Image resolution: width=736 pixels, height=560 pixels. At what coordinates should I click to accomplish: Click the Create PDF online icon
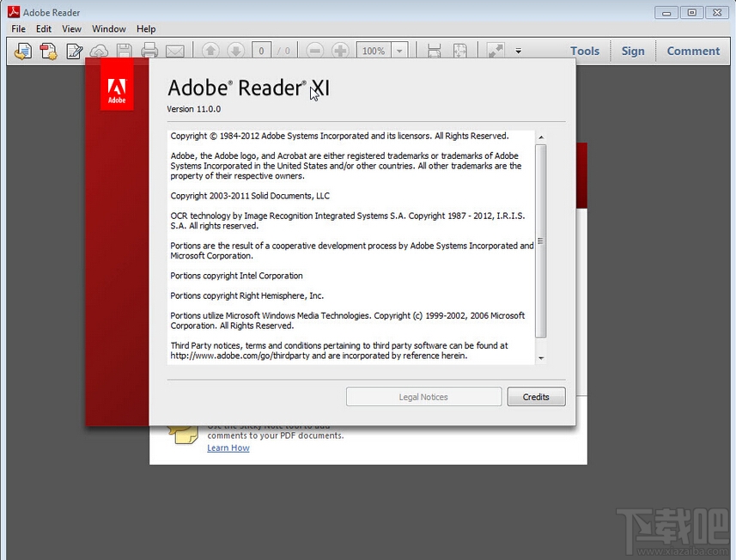[x=48, y=51]
